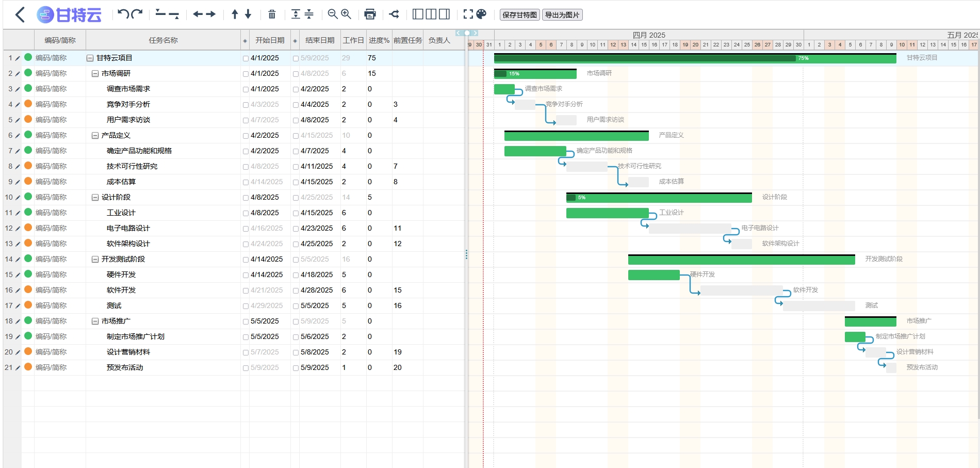
Task: Toggle start date checkbox for 硬件开发
Action: [246, 276]
